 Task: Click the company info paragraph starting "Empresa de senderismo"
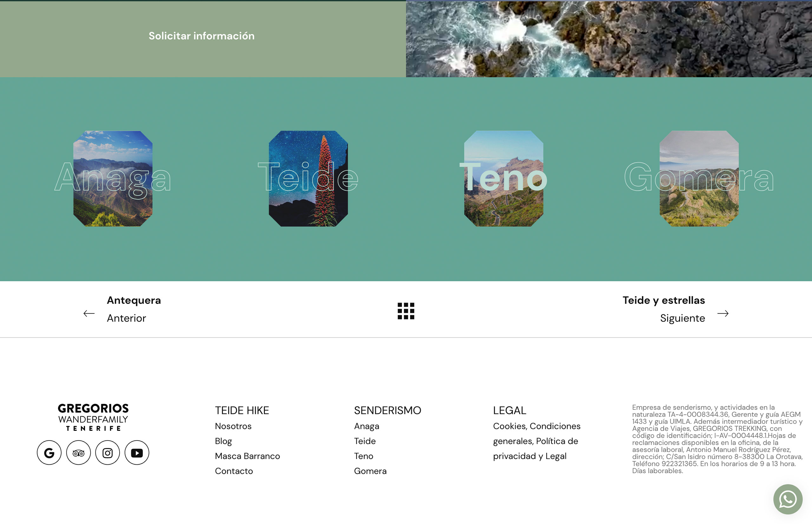pyautogui.click(x=717, y=439)
